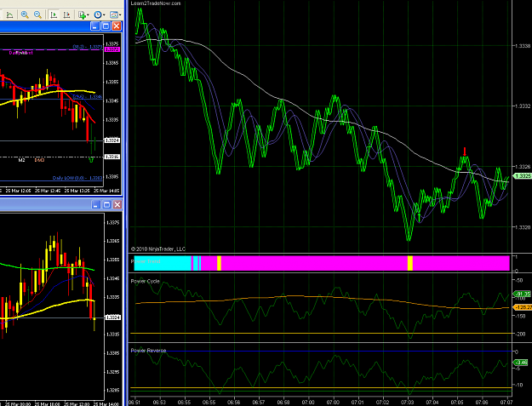Viewport: 532px width, 406px height.
Task: Maximize the upper candlestick chart window
Action: click(x=106, y=26)
